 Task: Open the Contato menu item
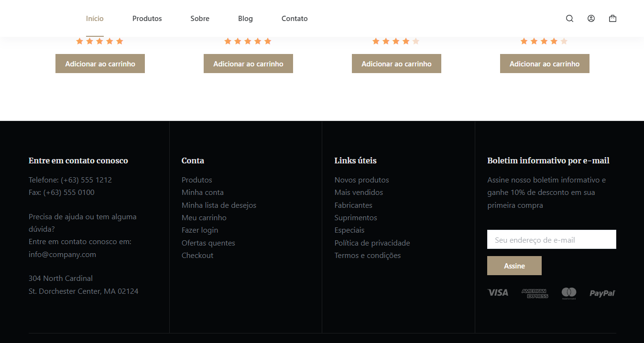[x=294, y=19]
